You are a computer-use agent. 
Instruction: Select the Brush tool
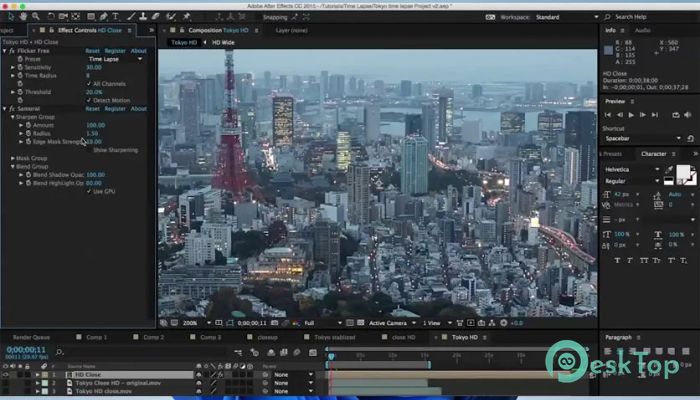tap(131, 17)
